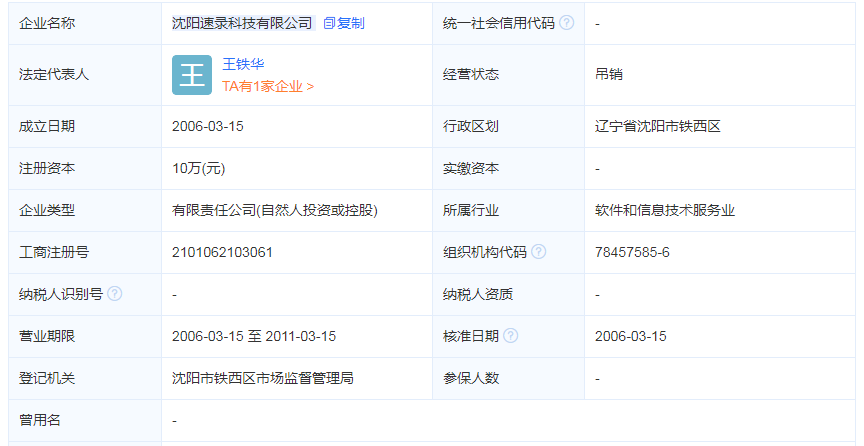The image size is (864, 446).
Task: Click the help icon next to 组织机构代码
Action: [538, 252]
